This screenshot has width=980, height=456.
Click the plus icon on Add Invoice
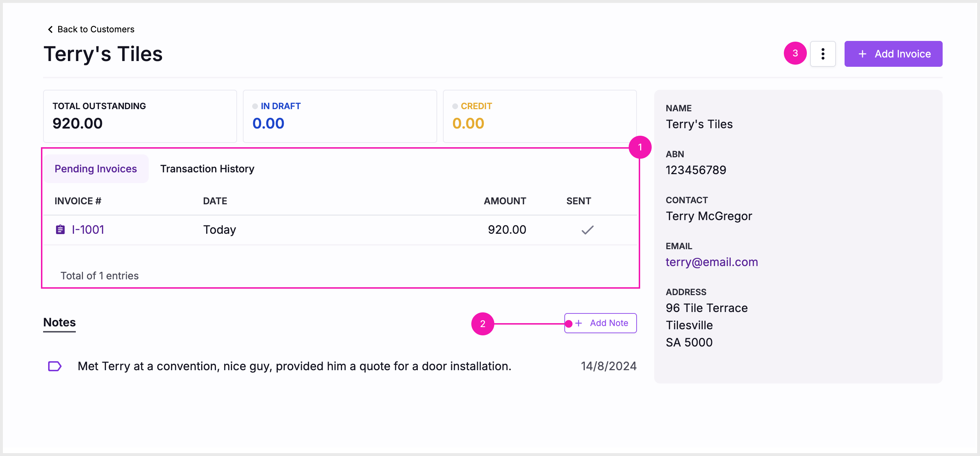(x=862, y=54)
